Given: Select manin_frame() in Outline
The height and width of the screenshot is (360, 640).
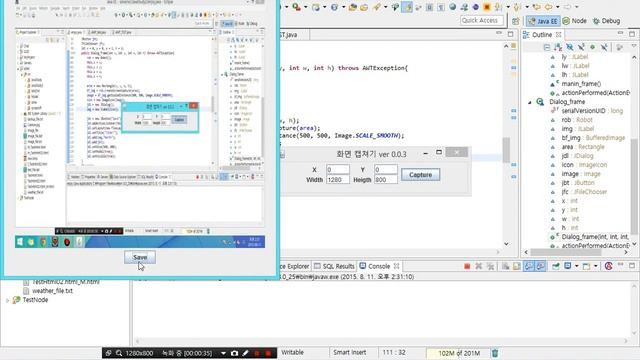Looking at the screenshot, I should [576, 84].
